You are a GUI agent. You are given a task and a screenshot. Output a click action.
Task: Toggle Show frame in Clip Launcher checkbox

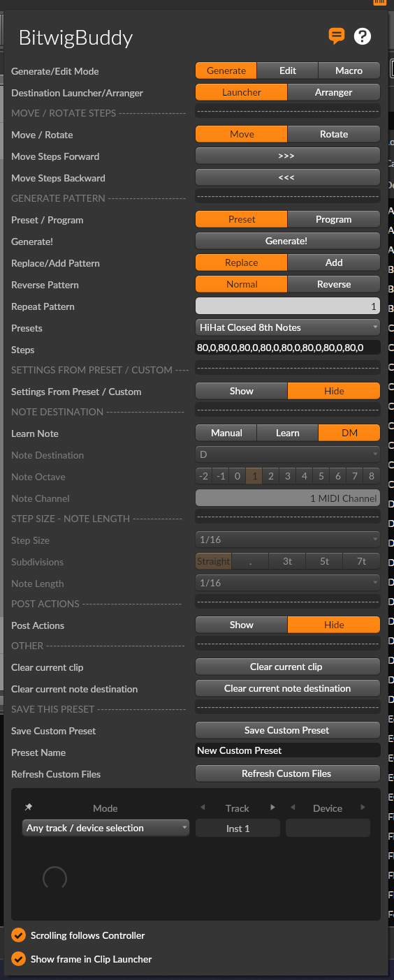click(x=19, y=959)
